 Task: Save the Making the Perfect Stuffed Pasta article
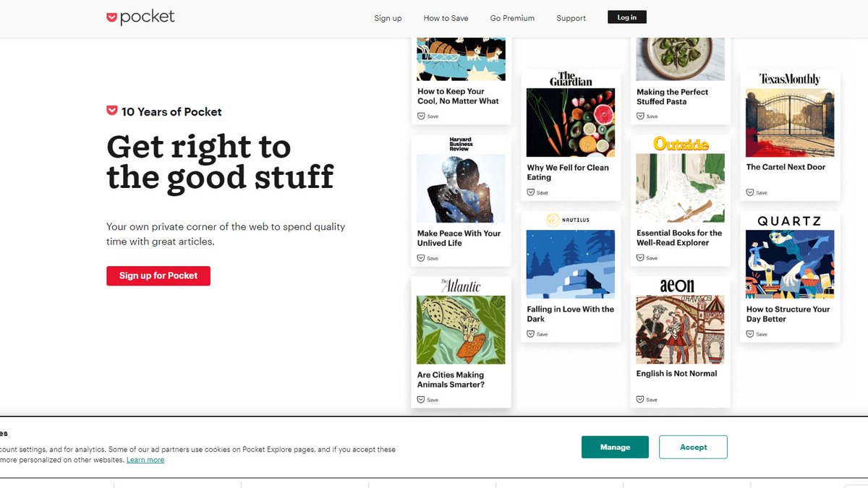pos(647,116)
